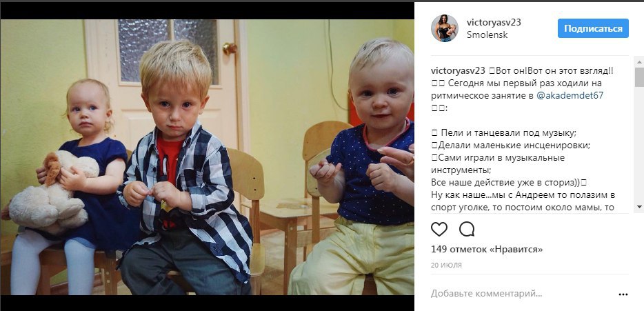Open the victoryasv23 profile avatar
Viewport: 644px width, 311px height.
(445, 28)
